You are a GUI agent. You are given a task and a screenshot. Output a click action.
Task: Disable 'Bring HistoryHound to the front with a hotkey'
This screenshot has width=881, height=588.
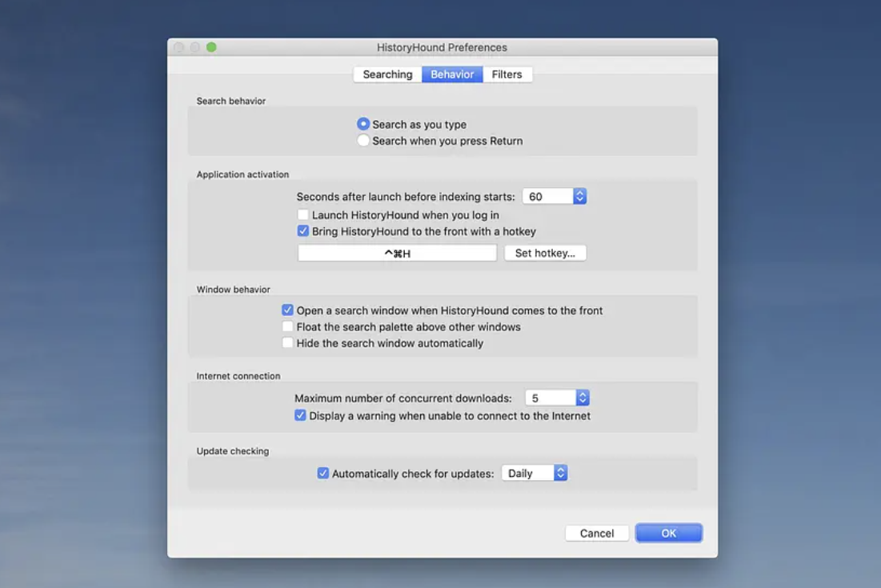tap(302, 230)
